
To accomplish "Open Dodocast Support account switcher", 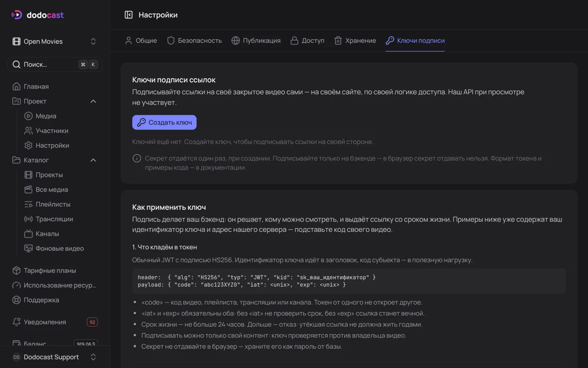I will (x=55, y=357).
